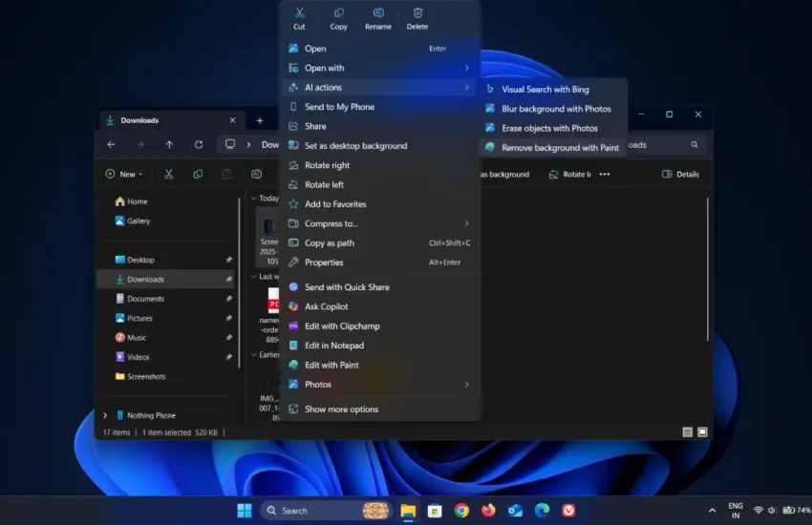Choose Set as desktop background

click(x=379, y=146)
